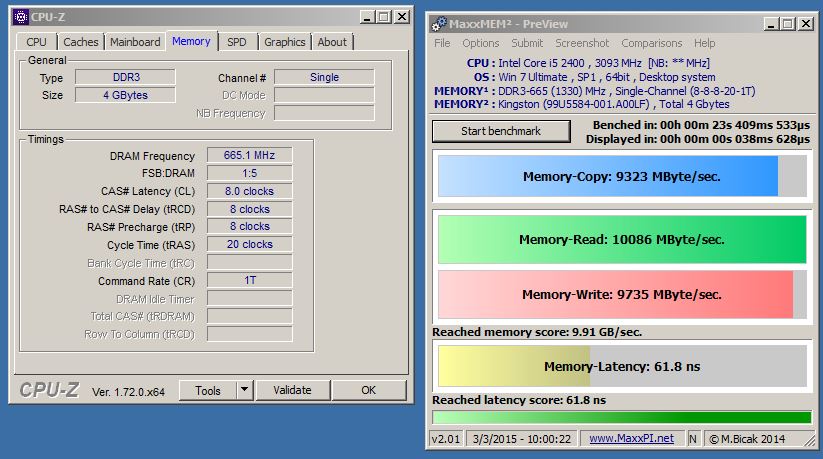Image resolution: width=823 pixels, height=459 pixels.
Task: Open the Submit menu
Action: click(527, 43)
